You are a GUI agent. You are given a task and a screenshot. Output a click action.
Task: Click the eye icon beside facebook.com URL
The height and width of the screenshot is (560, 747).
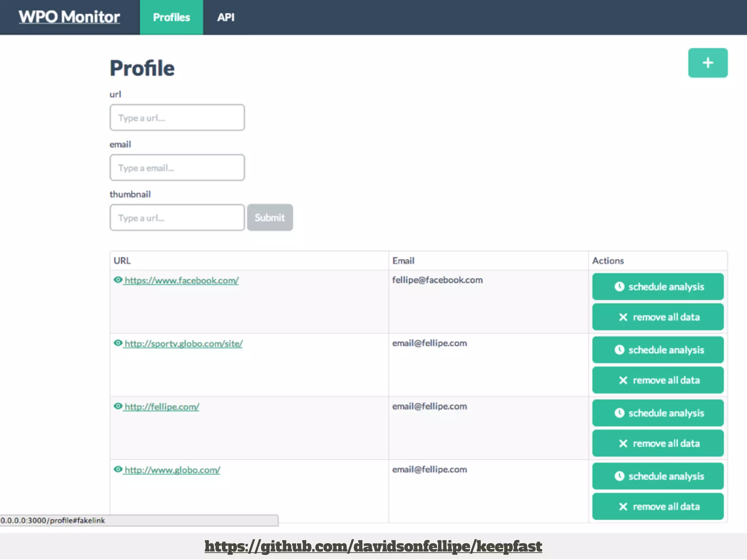click(x=118, y=280)
